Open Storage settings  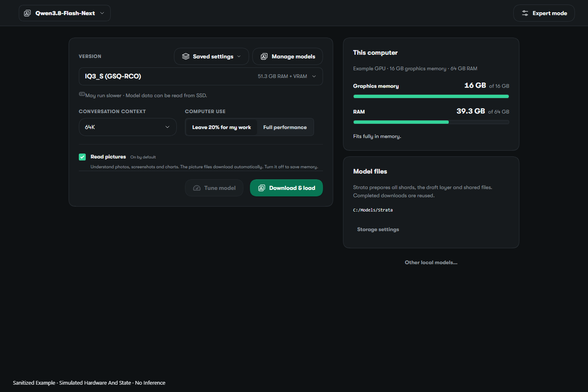tap(378, 229)
